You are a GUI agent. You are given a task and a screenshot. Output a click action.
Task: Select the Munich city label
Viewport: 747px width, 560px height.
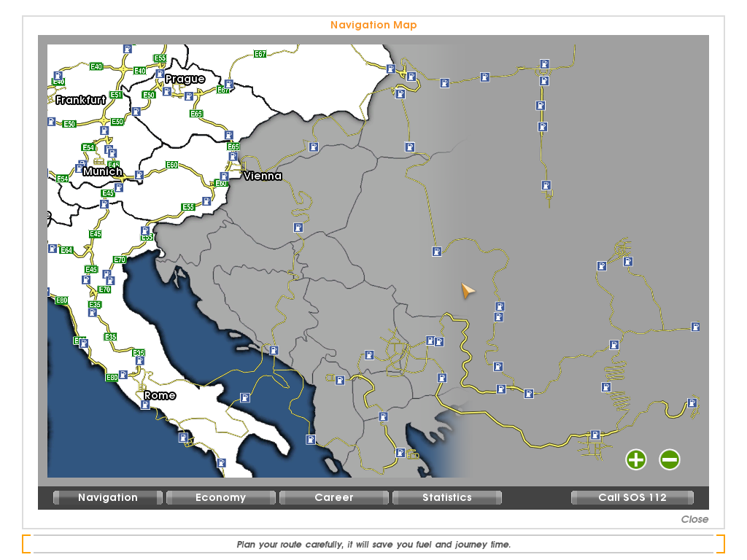point(102,171)
